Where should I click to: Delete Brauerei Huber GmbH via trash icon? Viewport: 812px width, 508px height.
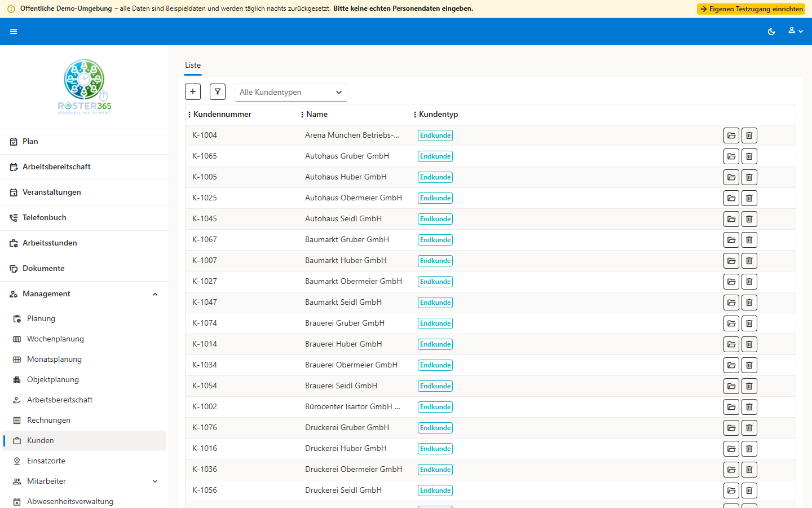click(749, 344)
